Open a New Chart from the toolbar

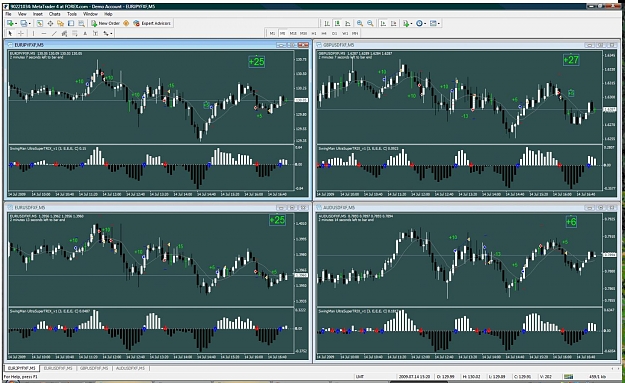10,23
